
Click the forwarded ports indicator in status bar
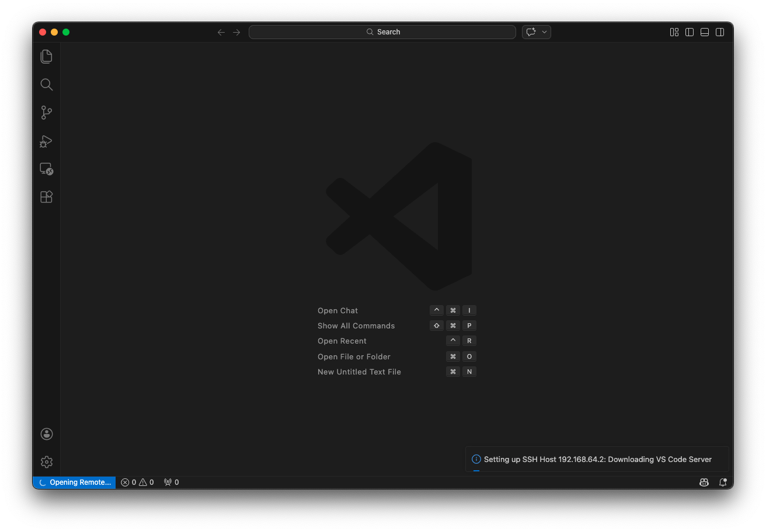171,482
